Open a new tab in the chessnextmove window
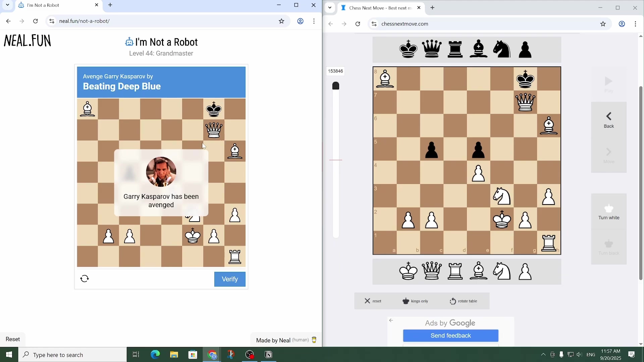 pos(433,8)
